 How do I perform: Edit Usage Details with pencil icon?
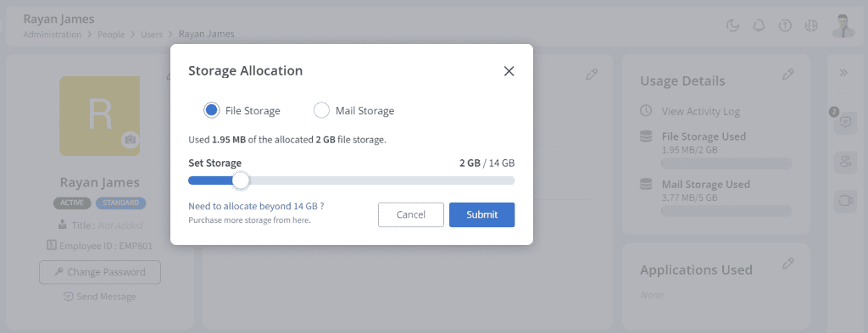click(788, 75)
